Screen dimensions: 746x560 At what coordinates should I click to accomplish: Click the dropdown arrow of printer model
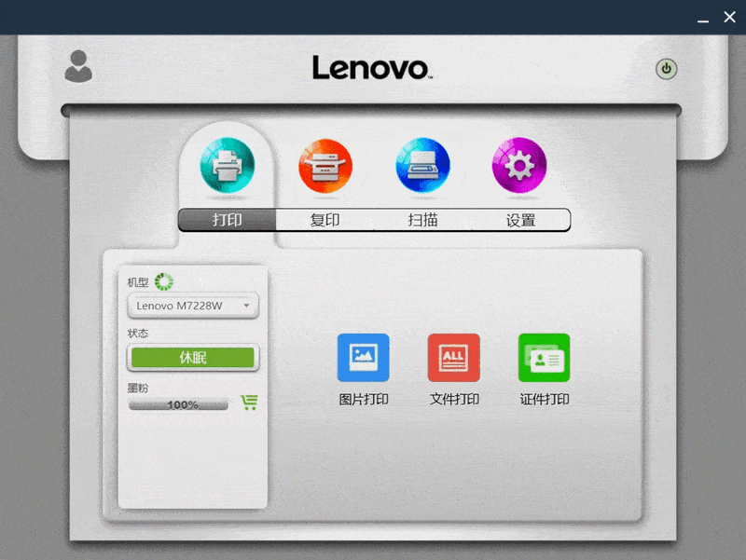(246, 306)
